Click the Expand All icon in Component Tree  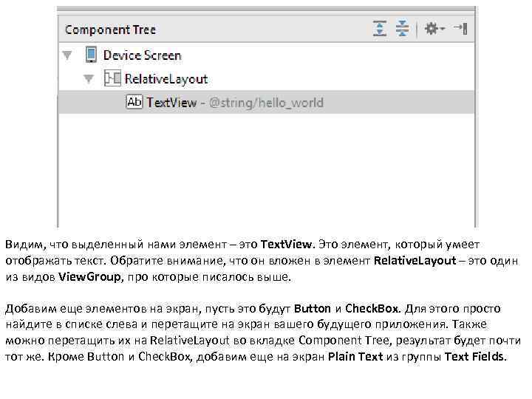click(x=380, y=29)
